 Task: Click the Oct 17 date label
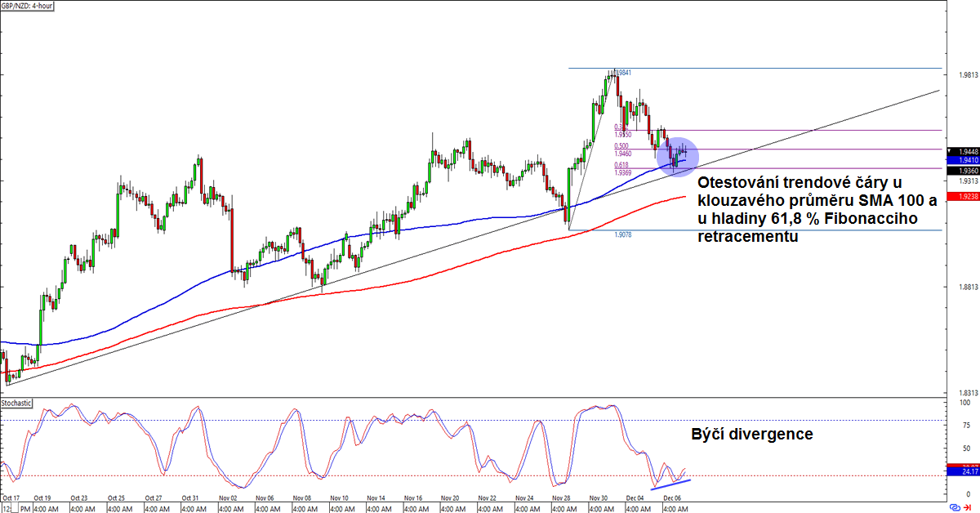(10, 497)
